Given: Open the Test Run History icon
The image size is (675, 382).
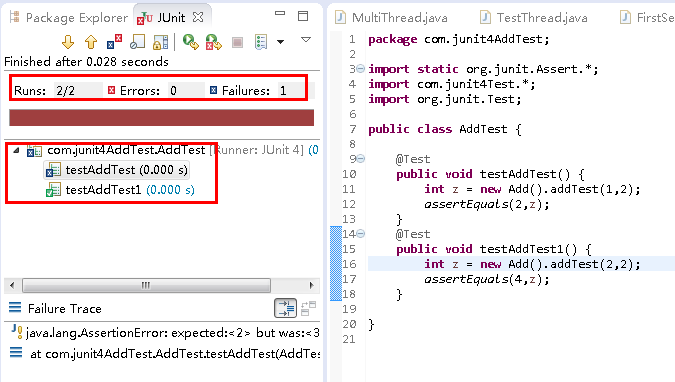Looking at the screenshot, I should click(261, 42).
